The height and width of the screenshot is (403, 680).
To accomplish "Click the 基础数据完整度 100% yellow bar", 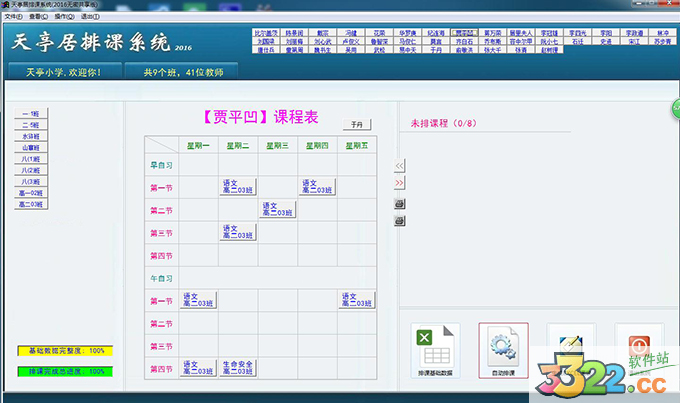I will click(x=65, y=351).
